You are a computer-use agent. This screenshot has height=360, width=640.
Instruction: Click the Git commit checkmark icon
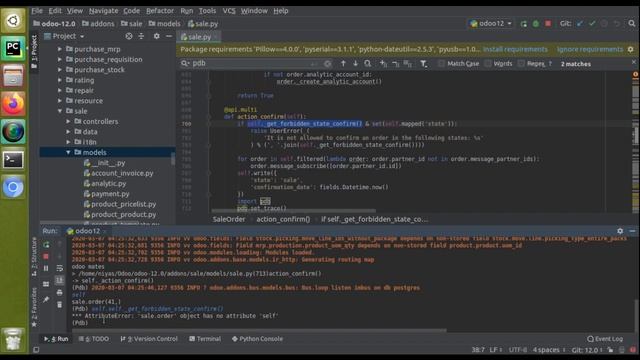(592, 24)
